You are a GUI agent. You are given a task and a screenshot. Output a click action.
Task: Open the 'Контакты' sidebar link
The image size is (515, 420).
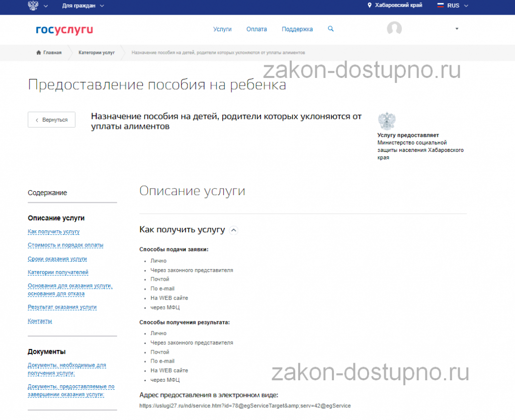pos(40,321)
